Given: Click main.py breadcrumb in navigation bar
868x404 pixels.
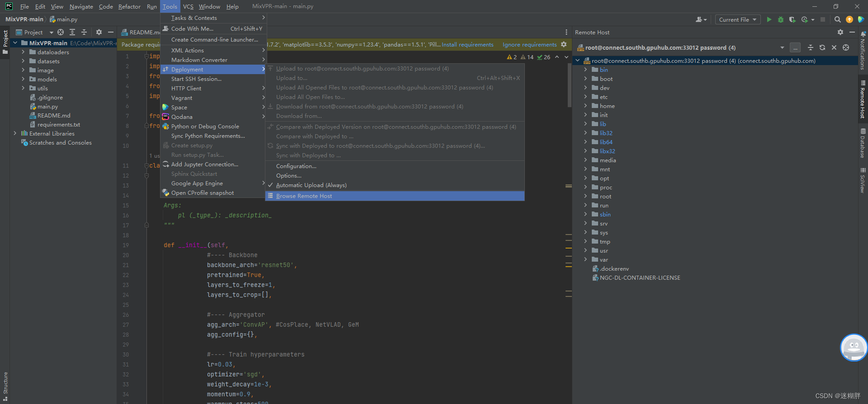Looking at the screenshot, I should [x=63, y=19].
